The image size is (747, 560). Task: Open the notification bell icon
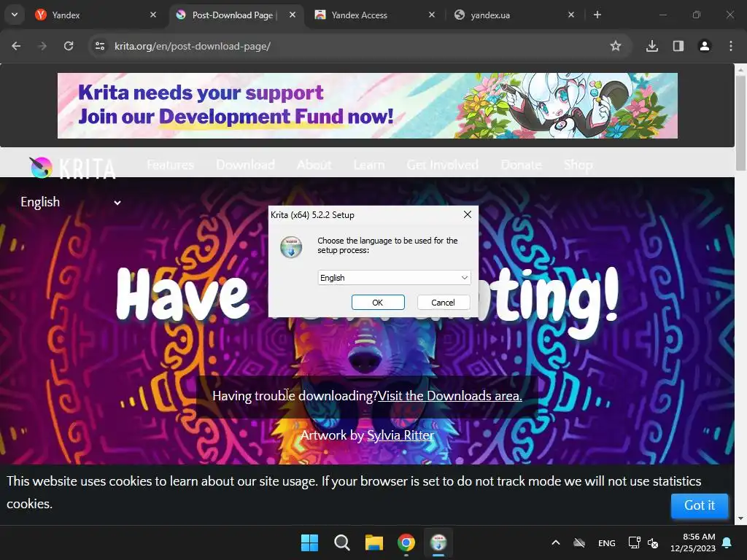(727, 542)
